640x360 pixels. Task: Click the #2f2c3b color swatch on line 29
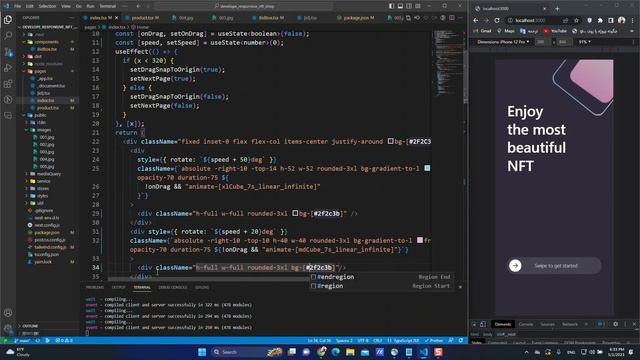(x=295, y=213)
